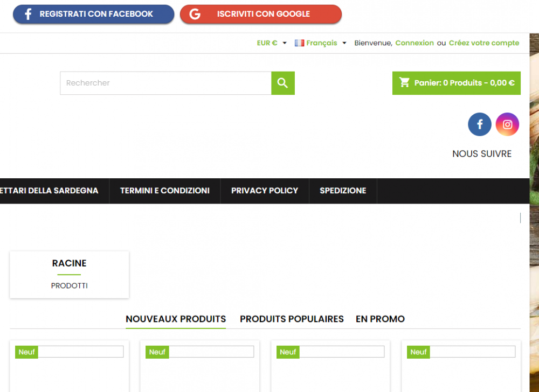Open the SPEDIZIONE menu item
This screenshot has height=392, width=539.
click(x=343, y=191)
